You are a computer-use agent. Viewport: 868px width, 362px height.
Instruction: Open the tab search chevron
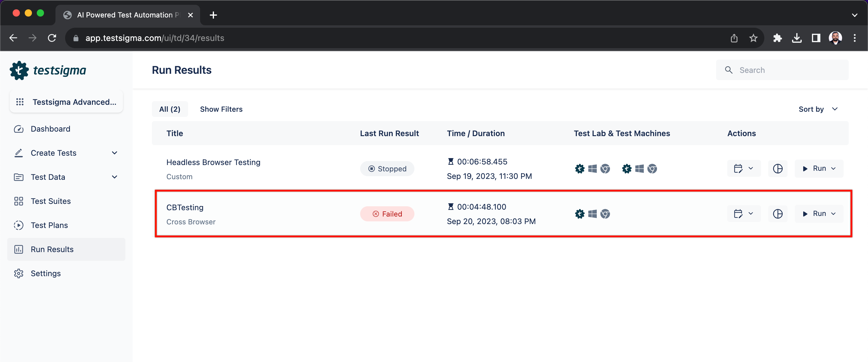(x=854, y=15)
